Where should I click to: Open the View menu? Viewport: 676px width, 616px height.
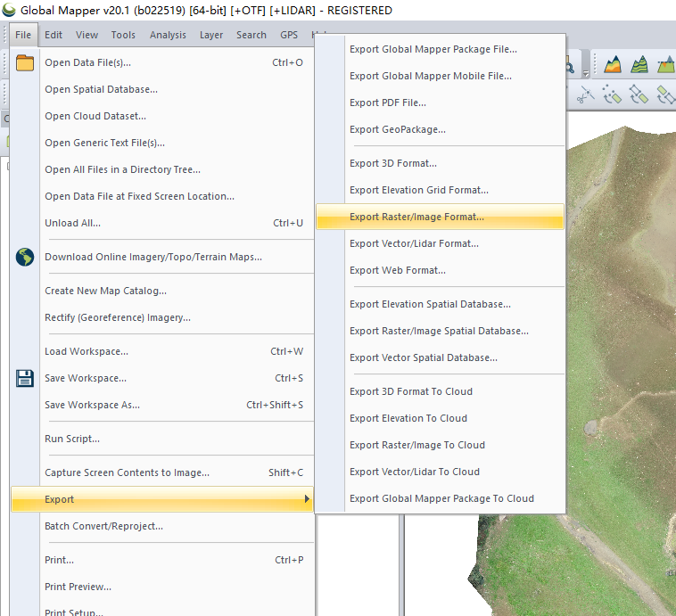point(87,35)
